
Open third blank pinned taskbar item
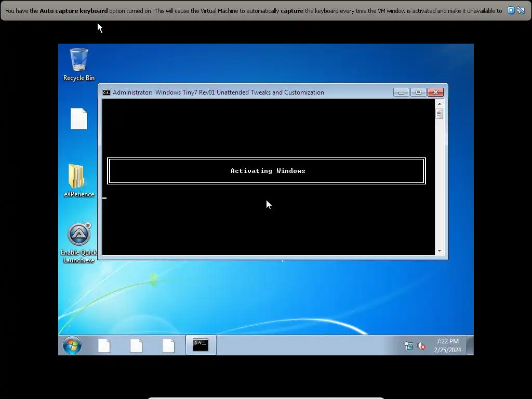(x=169, y=345)
